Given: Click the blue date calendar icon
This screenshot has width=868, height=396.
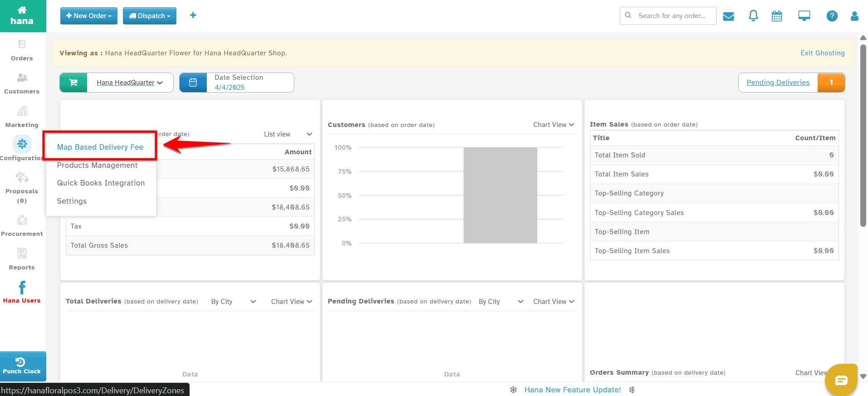Looking at the screenshot, I should (193, 83).
